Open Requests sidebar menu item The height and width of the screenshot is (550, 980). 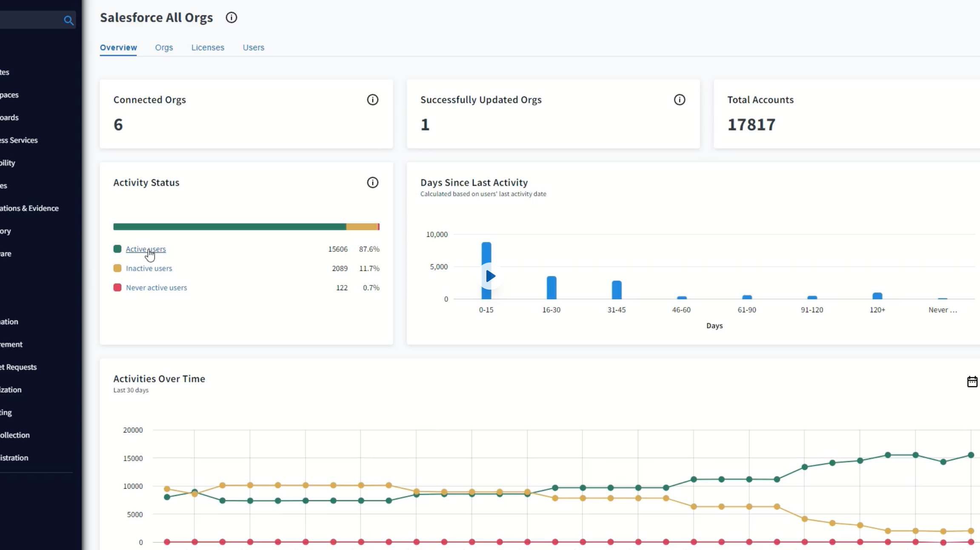(x=18, y=367)
